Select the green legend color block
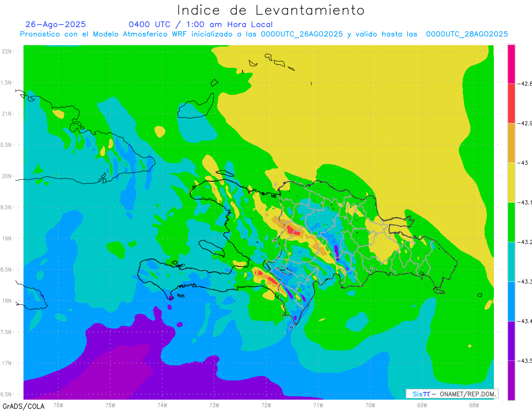532x411 pixels. pos(511,222)
